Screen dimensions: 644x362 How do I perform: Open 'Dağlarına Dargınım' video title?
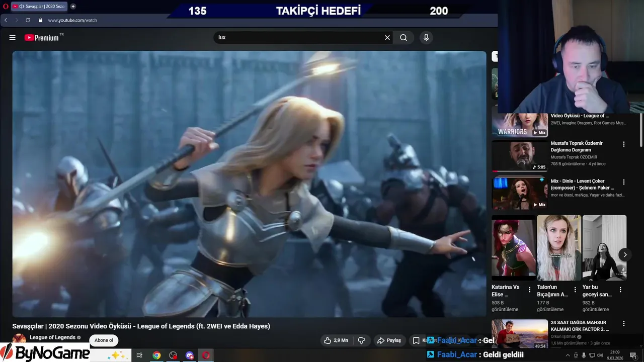point(577,146)
